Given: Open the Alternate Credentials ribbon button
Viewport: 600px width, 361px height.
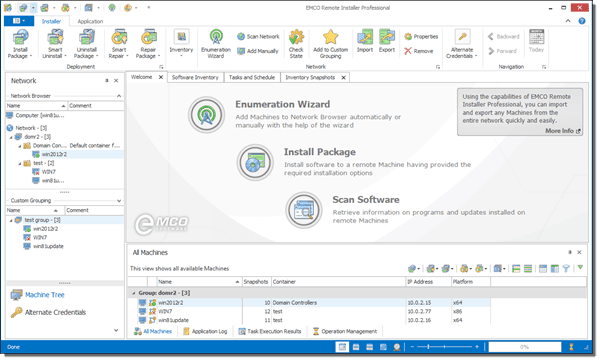Looking at the screenshot, I should coord(462,44).
